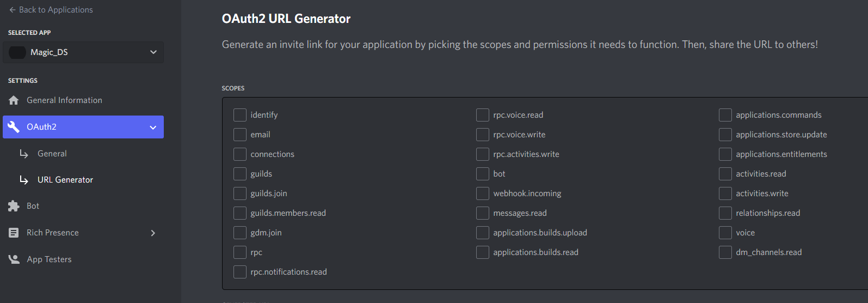The width and height of the screenshot is (868, 303).
Task: Open the Magic_DS selected app dropdown
Action: click(x=153, y=52)
